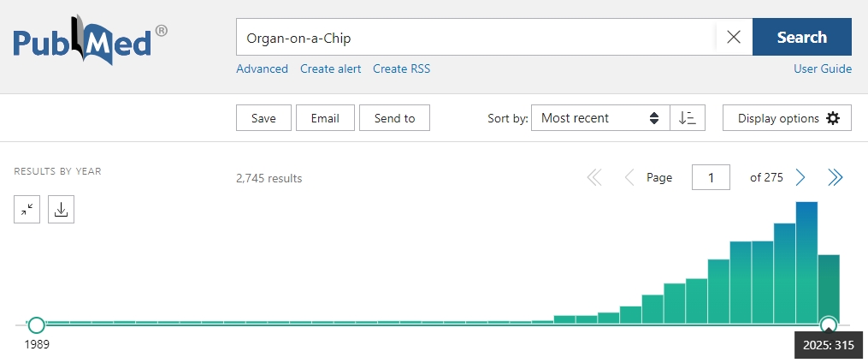Click the Email button
The image size is (868, 363).
tap(325, 118)
